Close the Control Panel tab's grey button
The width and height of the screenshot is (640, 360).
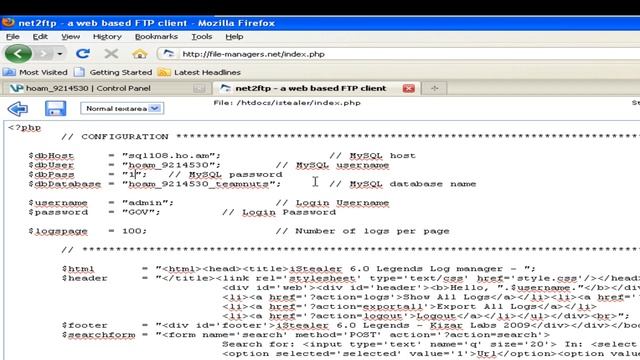199,88
